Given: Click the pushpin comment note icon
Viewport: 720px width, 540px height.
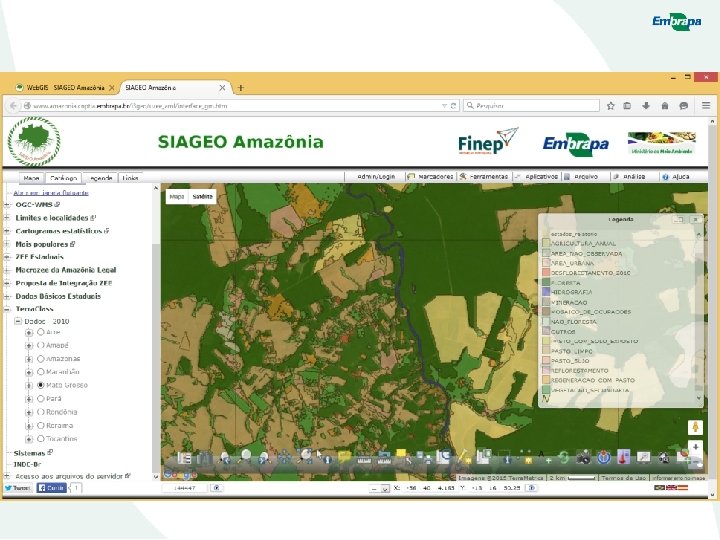Looking at the screenshot, I should (x=344, y=457).
